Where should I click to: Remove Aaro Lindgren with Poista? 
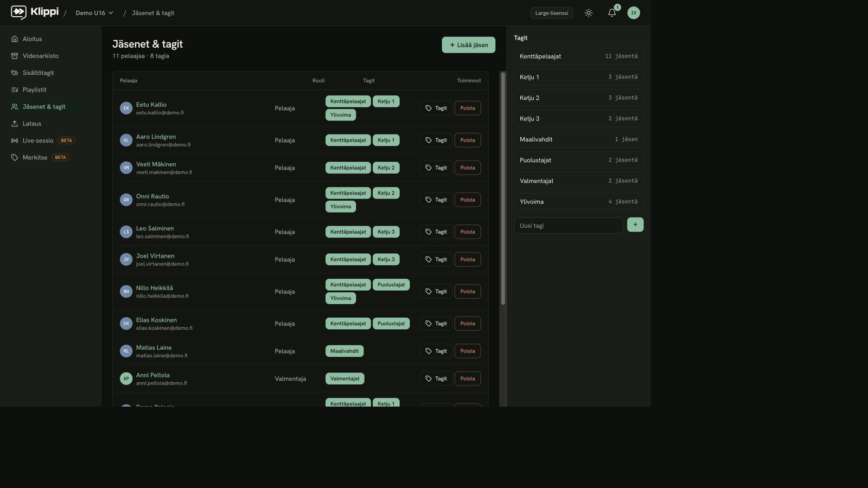click(x=468, y=140)
